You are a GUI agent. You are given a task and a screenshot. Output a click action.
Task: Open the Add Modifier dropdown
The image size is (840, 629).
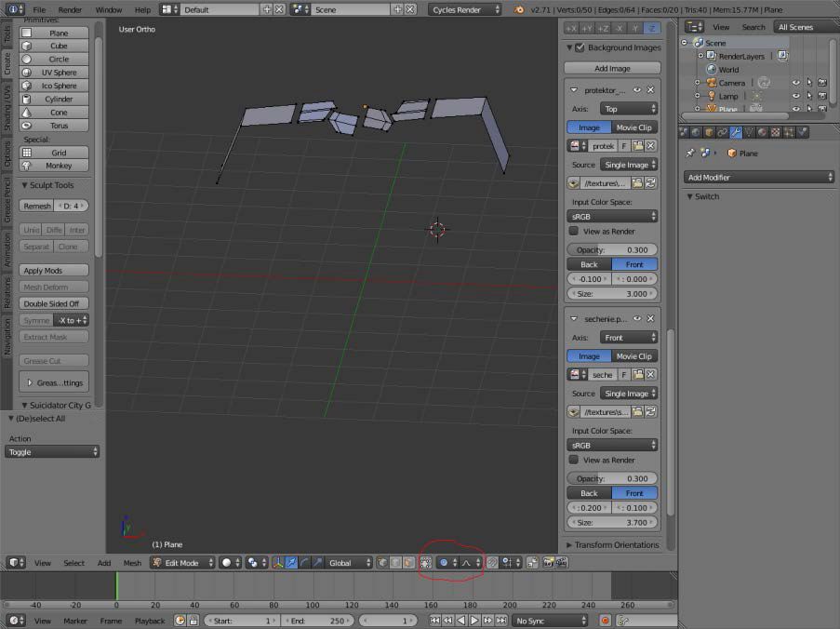coord(759,178)
